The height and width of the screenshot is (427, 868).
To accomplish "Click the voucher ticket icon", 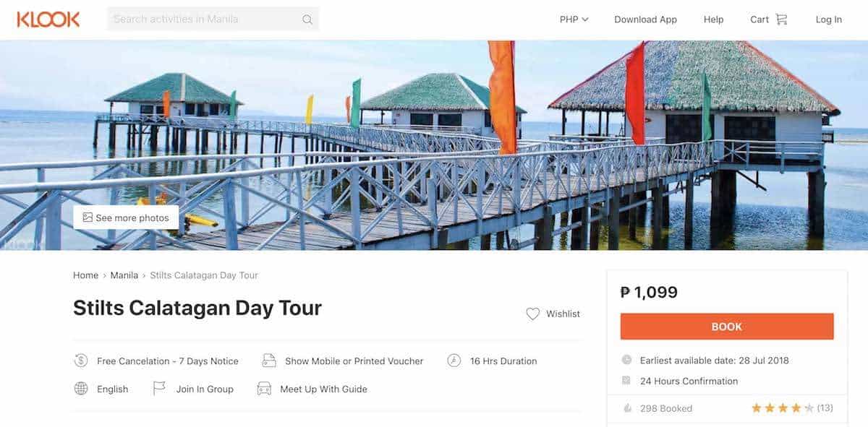I will (x=269, y=361).
